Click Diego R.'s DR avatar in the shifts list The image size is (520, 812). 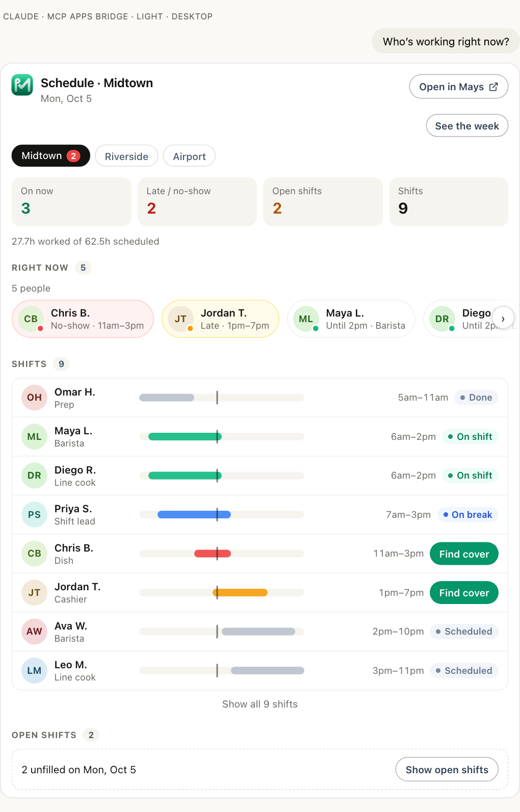coord(34,476)
